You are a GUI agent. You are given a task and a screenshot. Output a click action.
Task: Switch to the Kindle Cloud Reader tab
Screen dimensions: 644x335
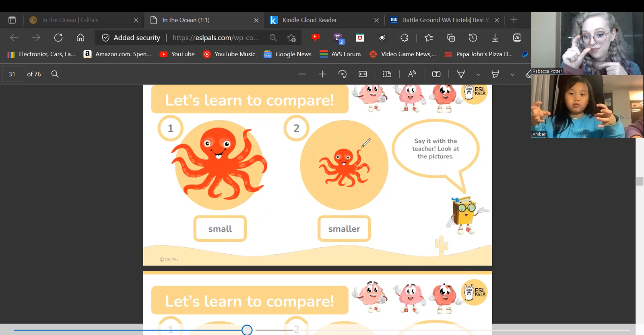pos(310,20)
